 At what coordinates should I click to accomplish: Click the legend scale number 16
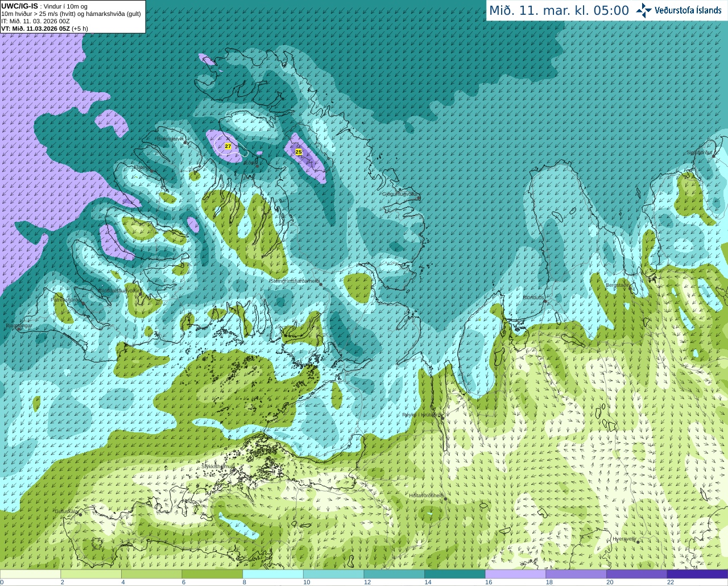click(x=489, y=582)
